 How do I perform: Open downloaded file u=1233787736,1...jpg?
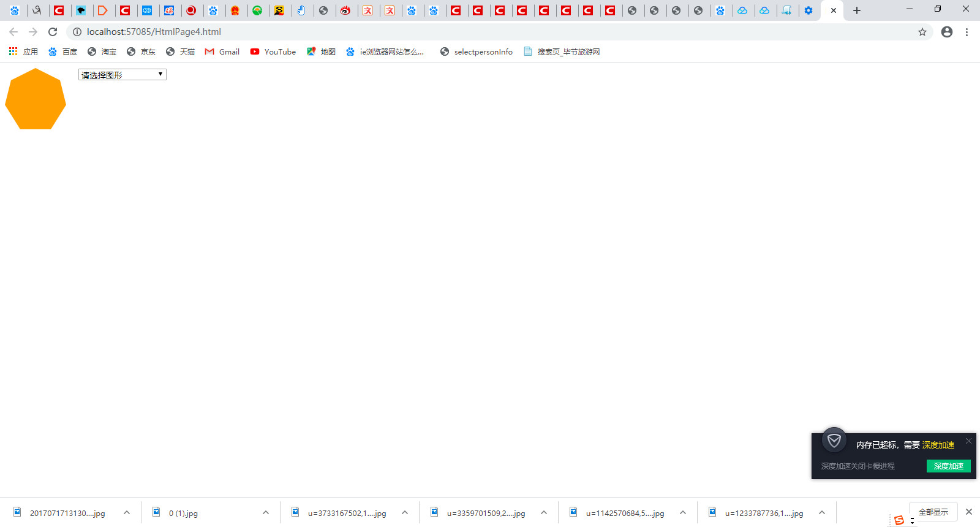point(757,513)
